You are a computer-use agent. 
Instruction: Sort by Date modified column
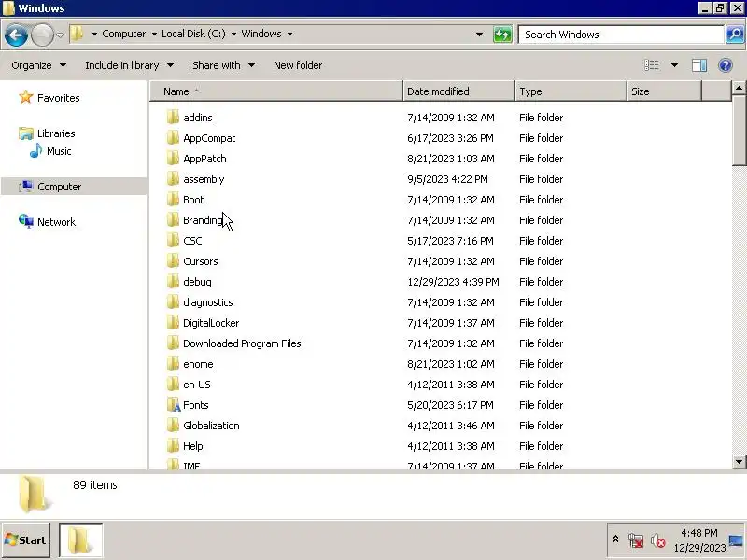[x=458, y=91]
